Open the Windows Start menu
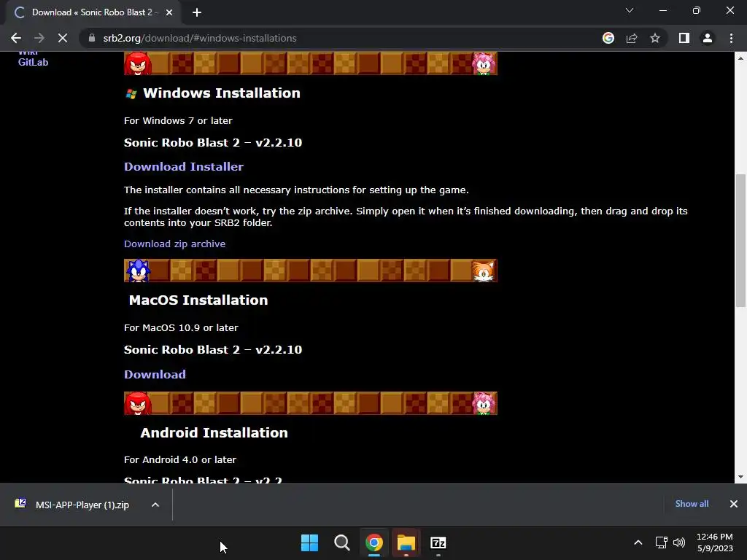747x560 pixels. click(x=309, y=542)
